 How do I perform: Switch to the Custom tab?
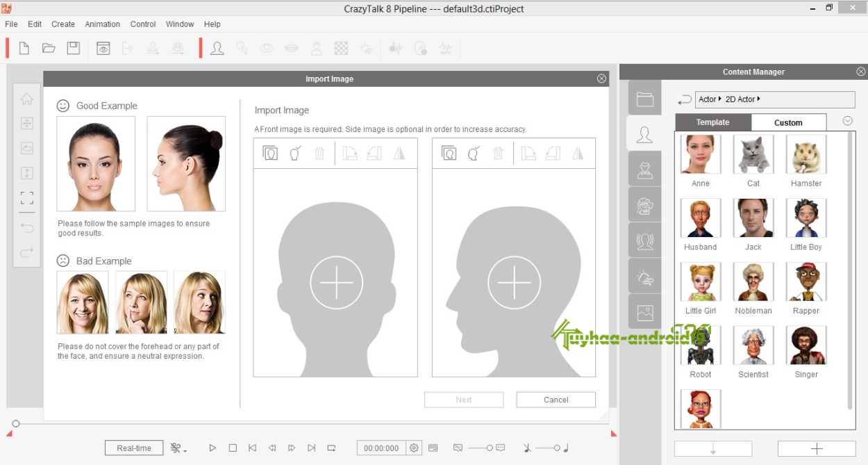pyautogui.click(x=789, y=122)
